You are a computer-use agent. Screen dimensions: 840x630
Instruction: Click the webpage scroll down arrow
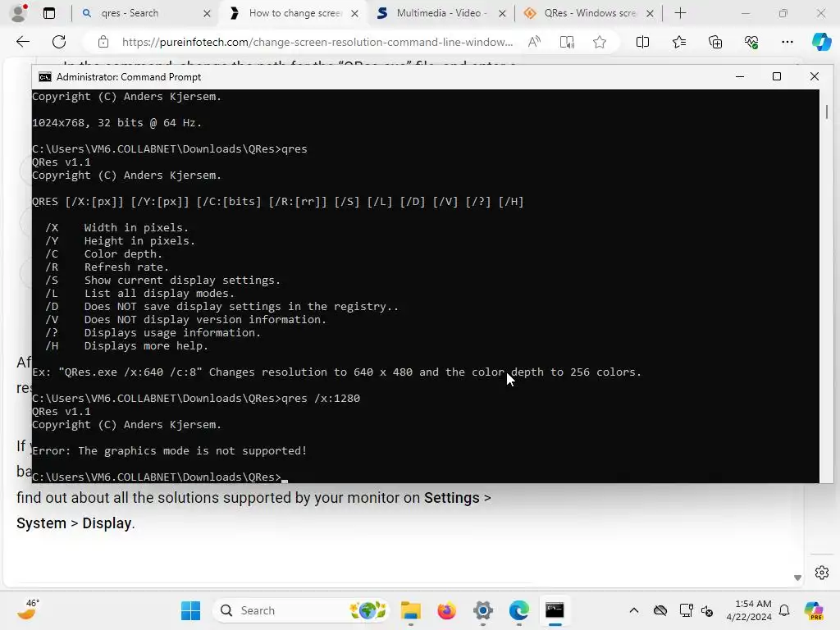797,577
